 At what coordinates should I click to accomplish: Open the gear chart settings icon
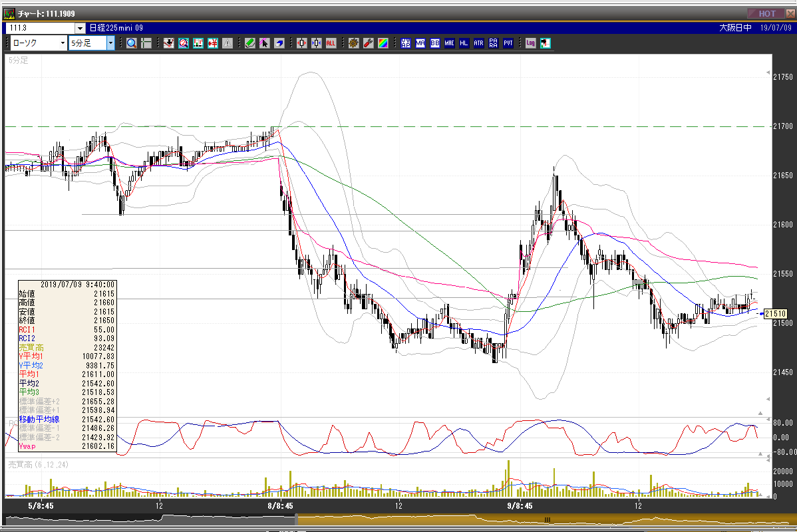pyautogui.click(x=354, y=43)
